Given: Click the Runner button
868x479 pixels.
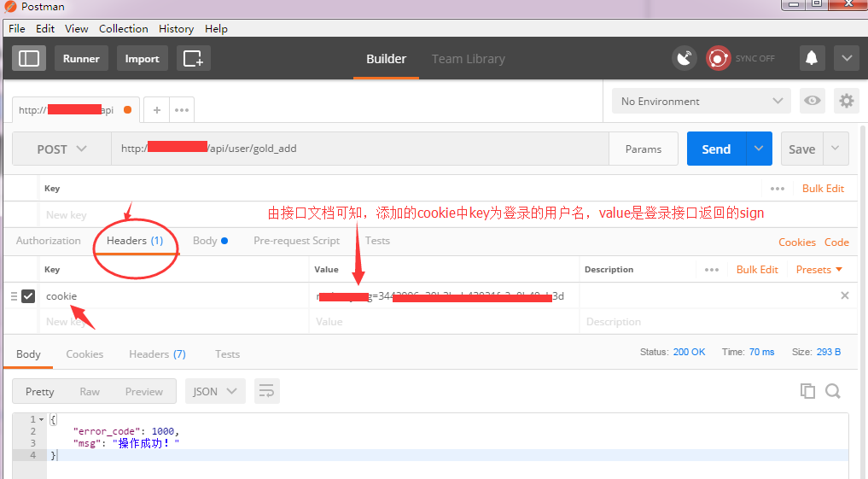Looking at the screenshot, I should point(81,59).
